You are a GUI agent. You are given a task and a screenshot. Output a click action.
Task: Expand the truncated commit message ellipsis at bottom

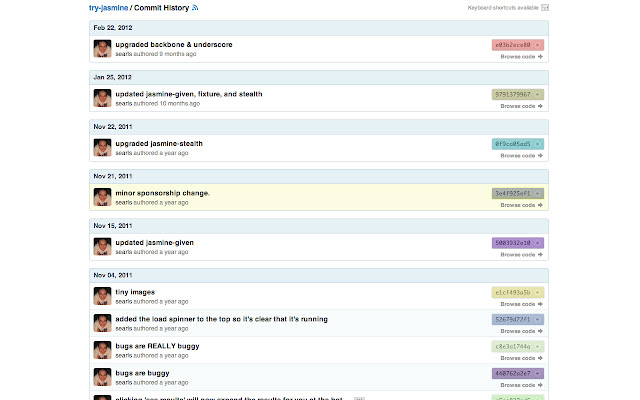click(x=359, y=398)
